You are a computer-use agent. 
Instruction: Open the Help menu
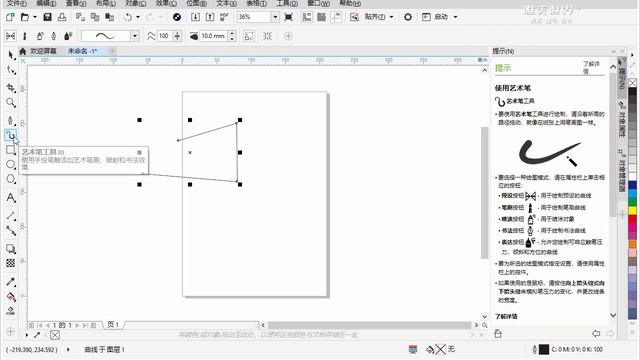tap(350, 3)
